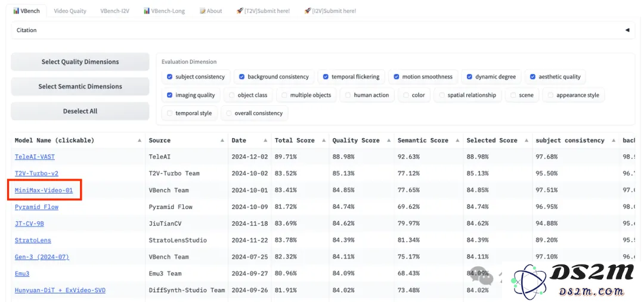Enable object class checkbox

[x=232, y=95]
